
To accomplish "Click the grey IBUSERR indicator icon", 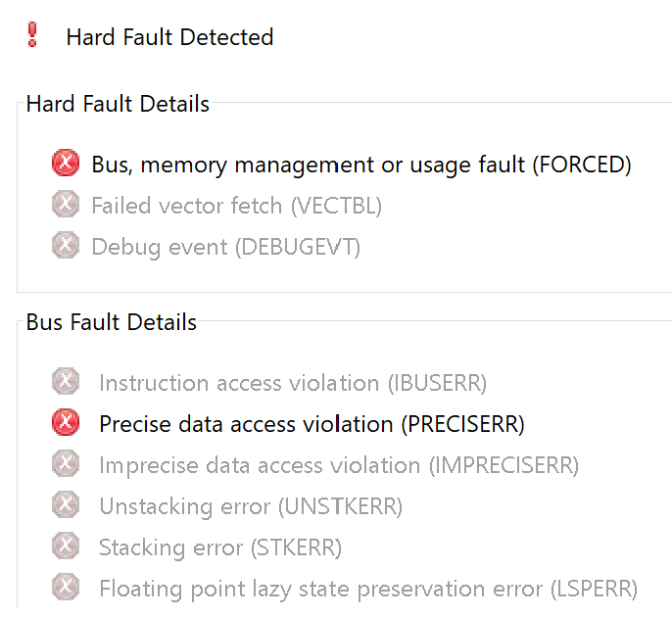I will [x=66, y=381].
